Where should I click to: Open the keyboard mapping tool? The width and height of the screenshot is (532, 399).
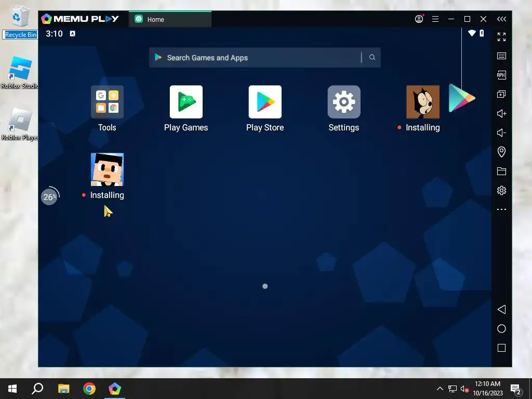(501, 56)
